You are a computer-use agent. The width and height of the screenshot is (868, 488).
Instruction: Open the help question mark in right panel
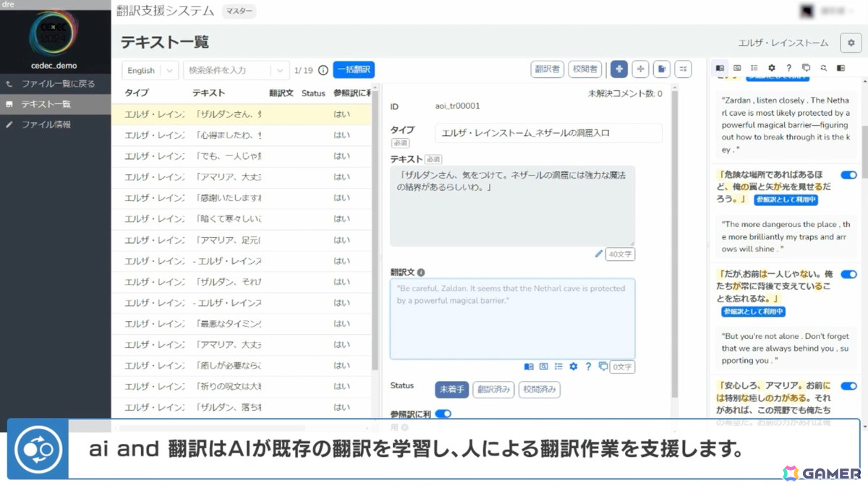(x=789, y=68)
